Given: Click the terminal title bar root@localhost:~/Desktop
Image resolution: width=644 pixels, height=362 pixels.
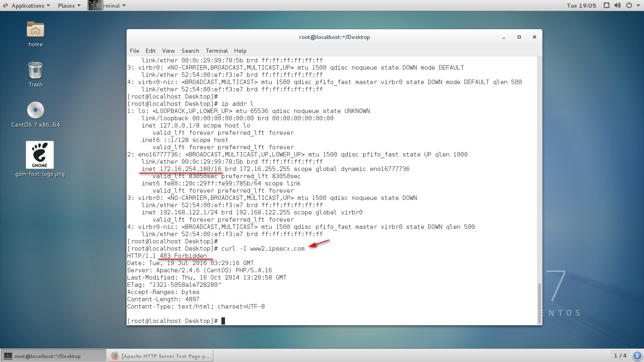Looking at the screenshot, I should tap(334, 37).
